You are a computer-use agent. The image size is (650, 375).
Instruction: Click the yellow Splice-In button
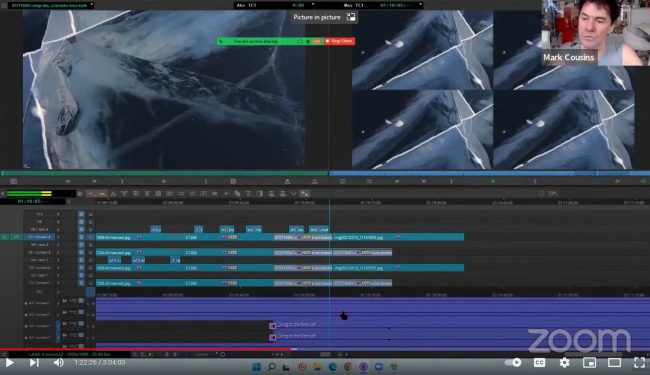click(287, 181)
